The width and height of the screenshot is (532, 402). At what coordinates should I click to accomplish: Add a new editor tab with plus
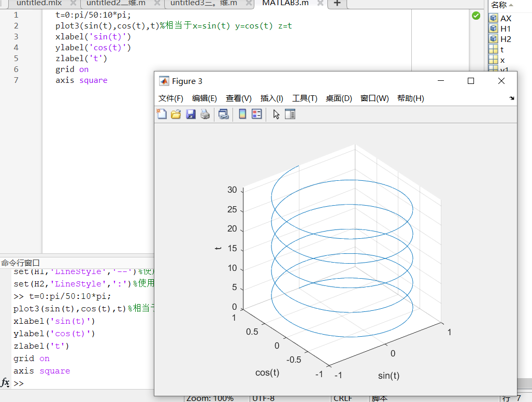coord(337,3)
